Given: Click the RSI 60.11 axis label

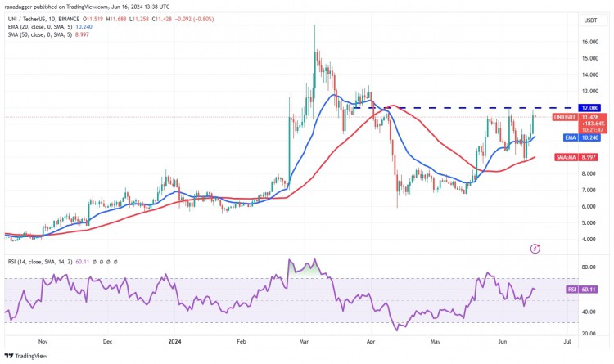Looking at the screenshot, I should pyautogui.click(x=582, y=290).
